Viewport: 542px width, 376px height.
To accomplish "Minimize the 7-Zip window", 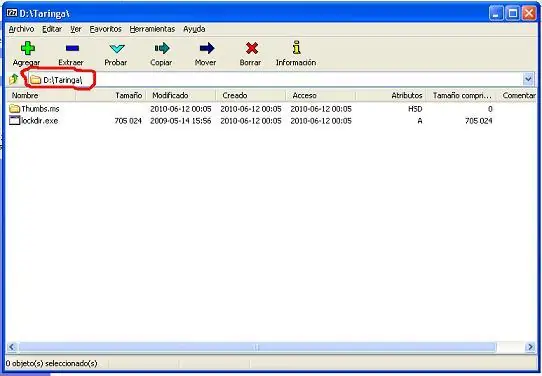I will click(496, 13).
